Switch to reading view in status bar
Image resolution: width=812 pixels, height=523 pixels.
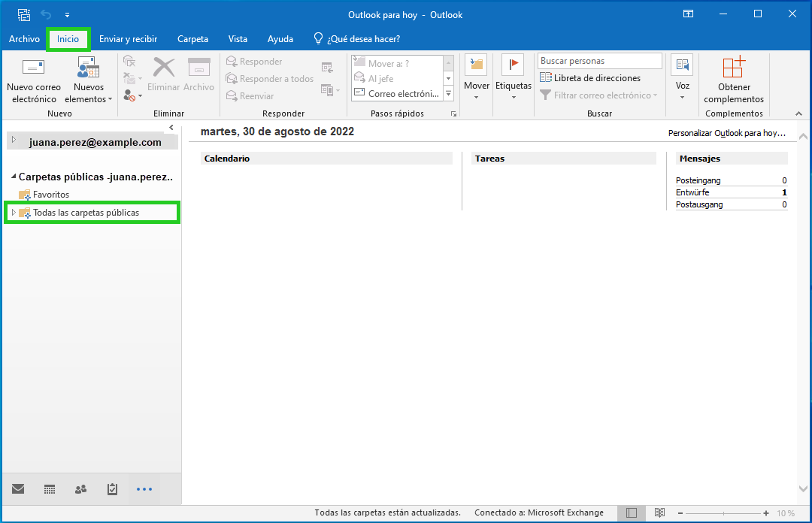click(659, 513)
